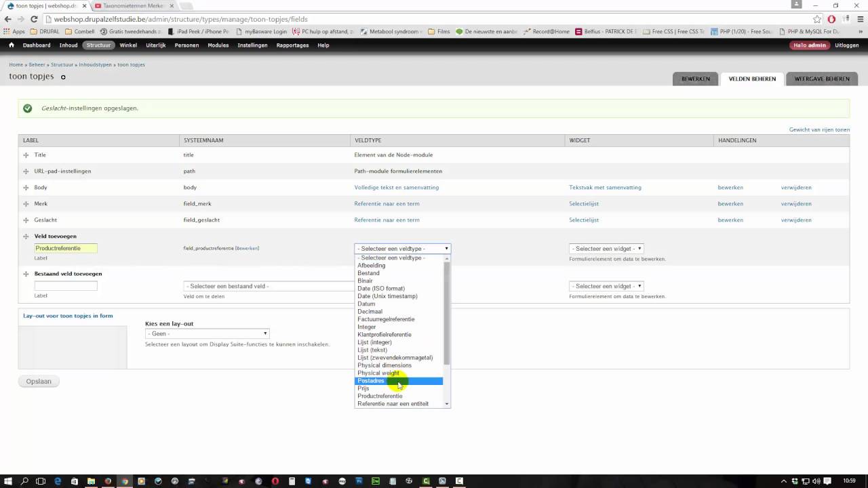This screenshot has height=488, width=868.
Task: Launch Microsoft Edge from the taskbar
Action: pos(58,481)
